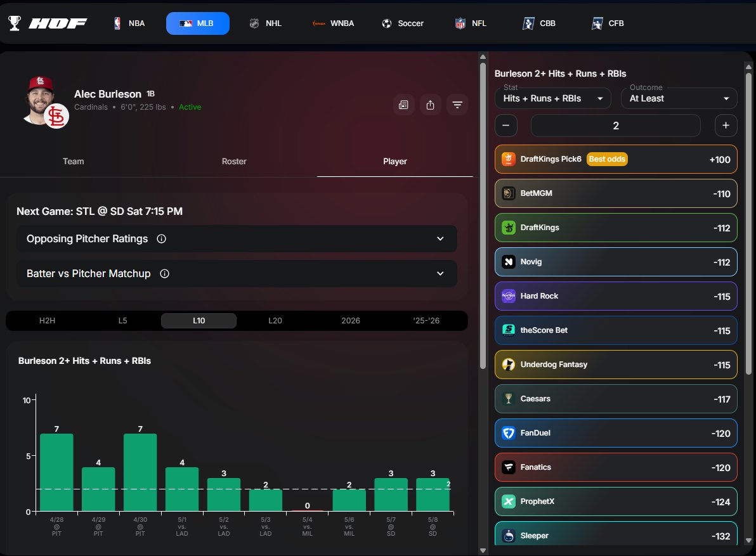
Task: Switch to the Soccer league tab
Action: [x=403, y=23]
